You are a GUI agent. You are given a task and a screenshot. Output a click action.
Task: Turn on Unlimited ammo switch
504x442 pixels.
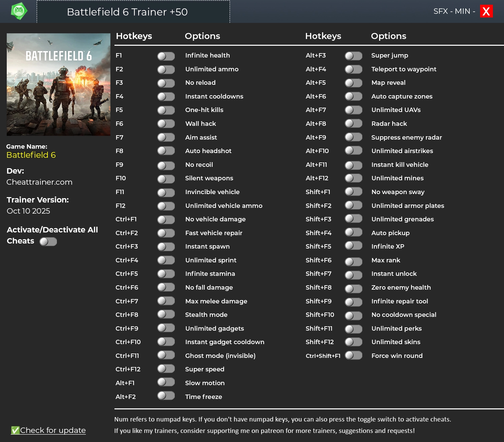coord(166,69)
